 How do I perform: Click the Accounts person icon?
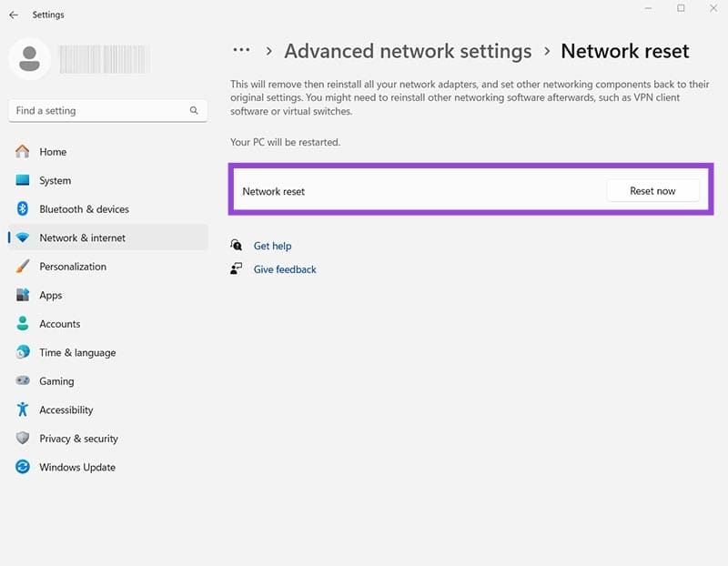(x=22, y=324)
